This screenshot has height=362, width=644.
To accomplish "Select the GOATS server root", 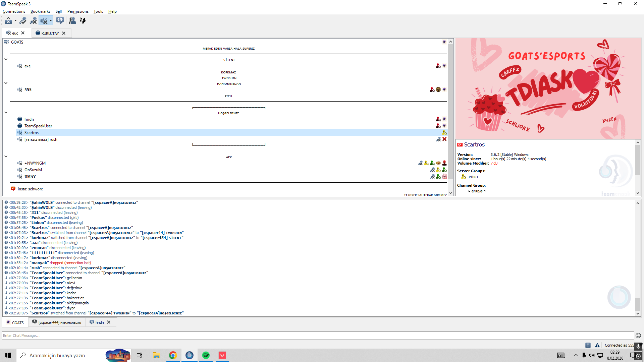I will click(x=17, y=42).
